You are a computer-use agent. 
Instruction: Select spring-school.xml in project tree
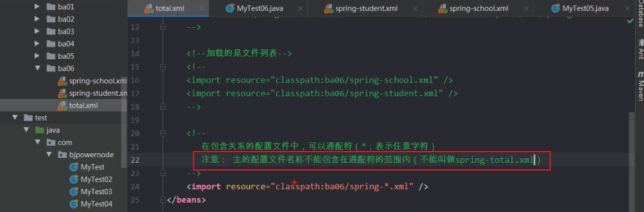pos(98,81)
